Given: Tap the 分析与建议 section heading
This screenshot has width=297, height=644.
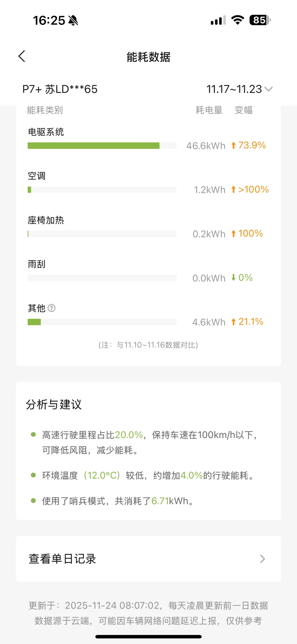Looking at the screenshot, I should coord(54,404).
